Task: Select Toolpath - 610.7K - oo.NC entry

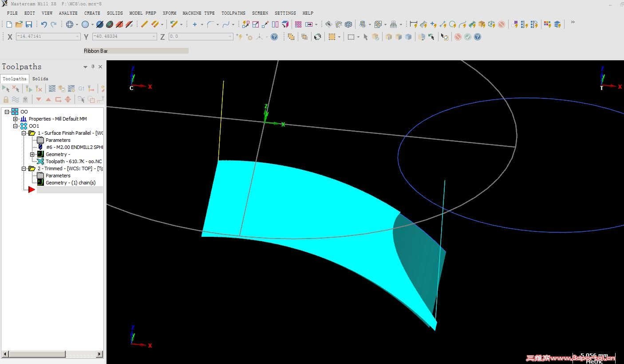Action: [74, 161]
